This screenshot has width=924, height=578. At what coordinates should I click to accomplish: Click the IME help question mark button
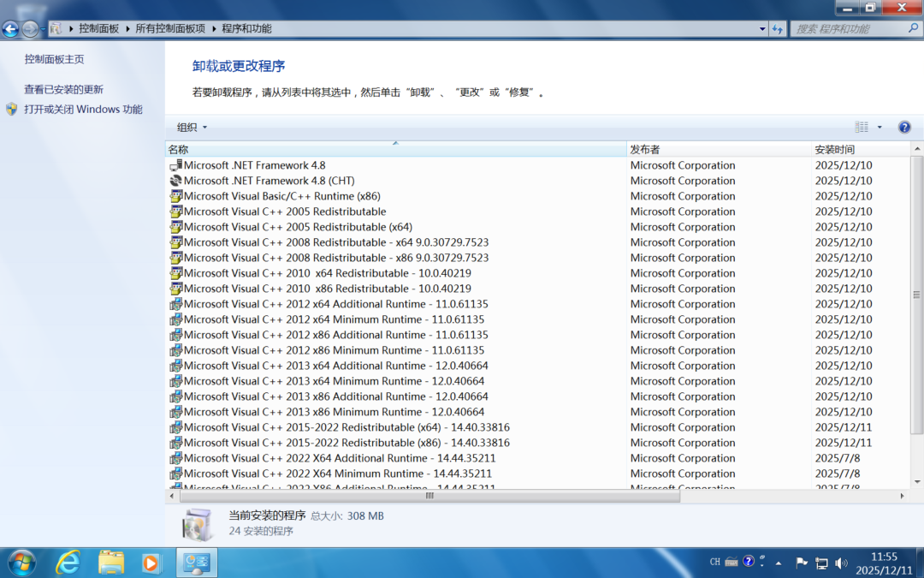tap(748, 561)
